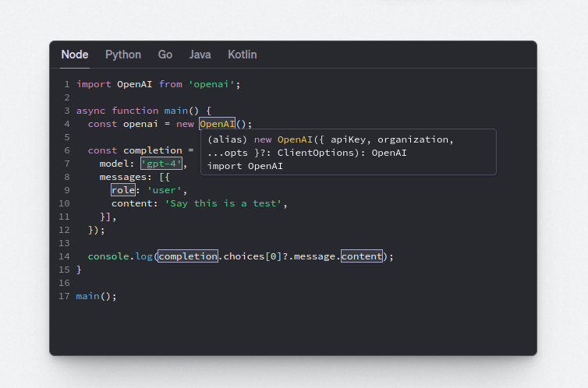Click the 'messages: [{' text on line 8
This screenshot has width=588, height=388.
134,177
